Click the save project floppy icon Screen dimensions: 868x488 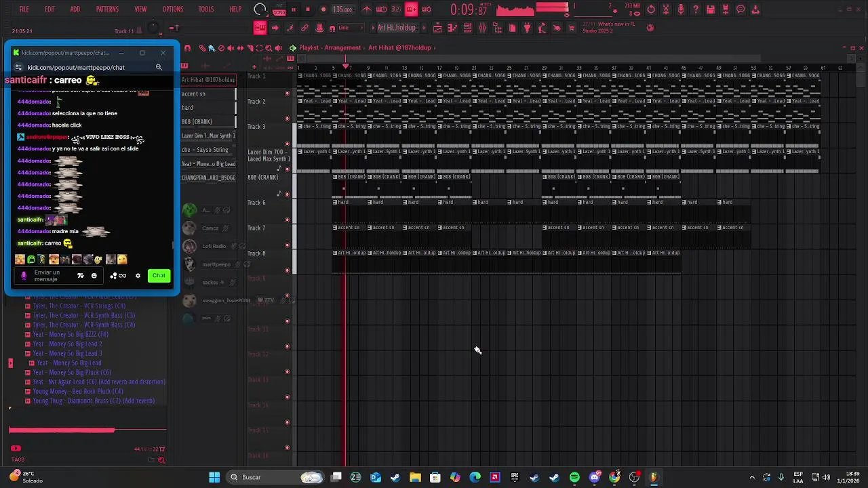pos(711,9)
